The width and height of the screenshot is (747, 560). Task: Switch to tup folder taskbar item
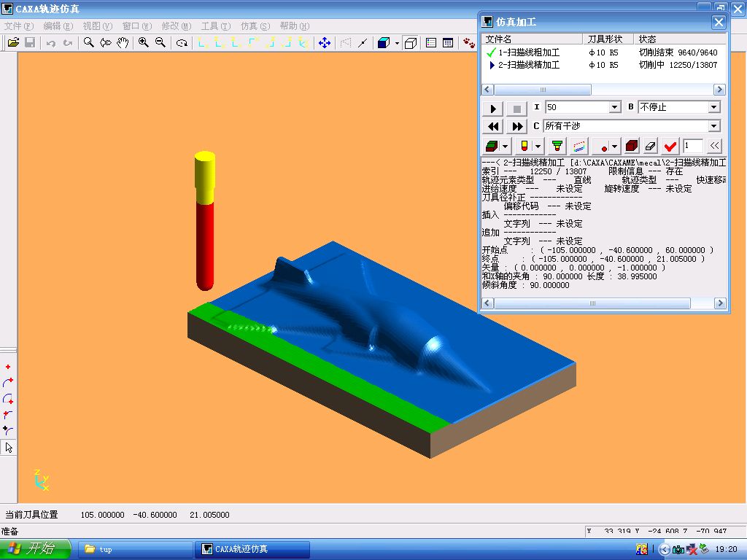[x=135, y=550]
